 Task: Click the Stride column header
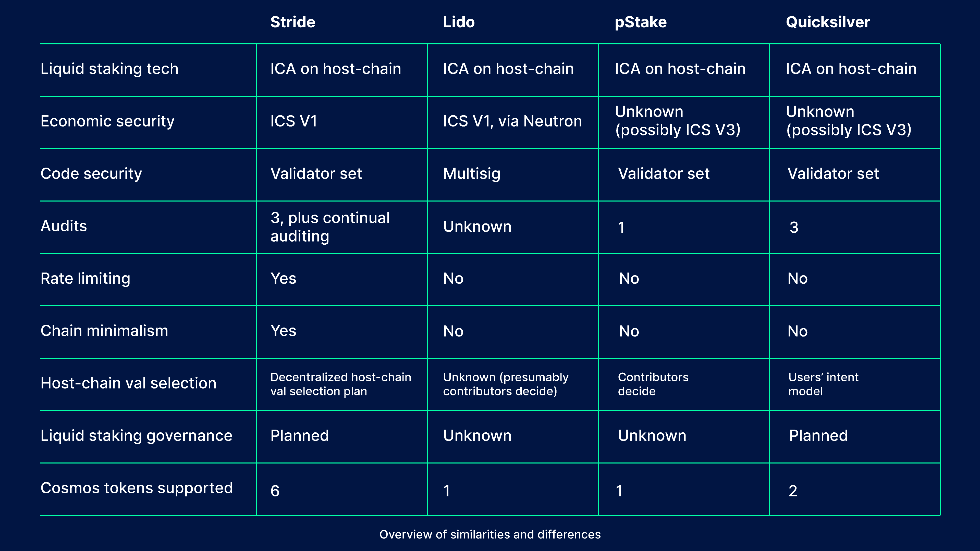pyautogui.click(x=292, y=22)
